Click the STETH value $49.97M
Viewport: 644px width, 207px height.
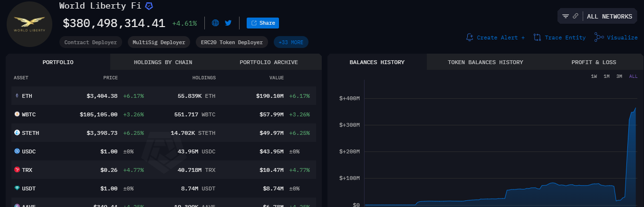coord(271,133)
